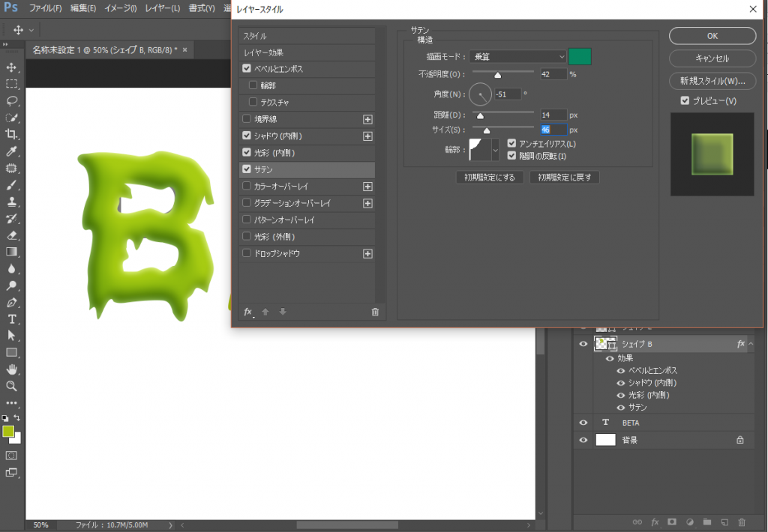Hide the サテン effect in Layers panel
Screen dimensions: 768x532
click(x=620, y=407)
